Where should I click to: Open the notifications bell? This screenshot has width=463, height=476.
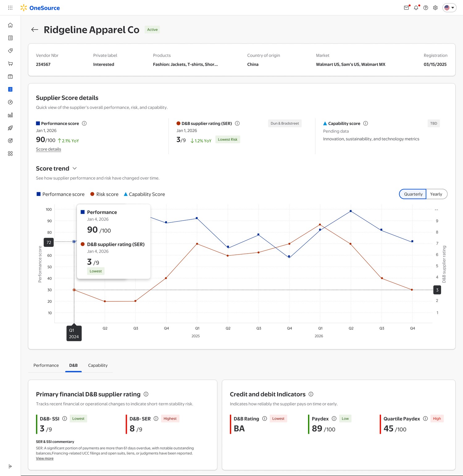coord(416,8)
